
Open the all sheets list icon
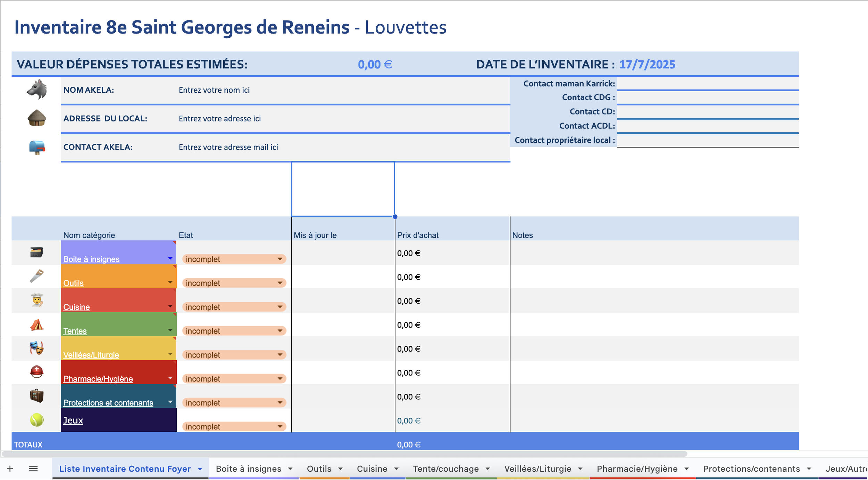click(x=33, y=469)
